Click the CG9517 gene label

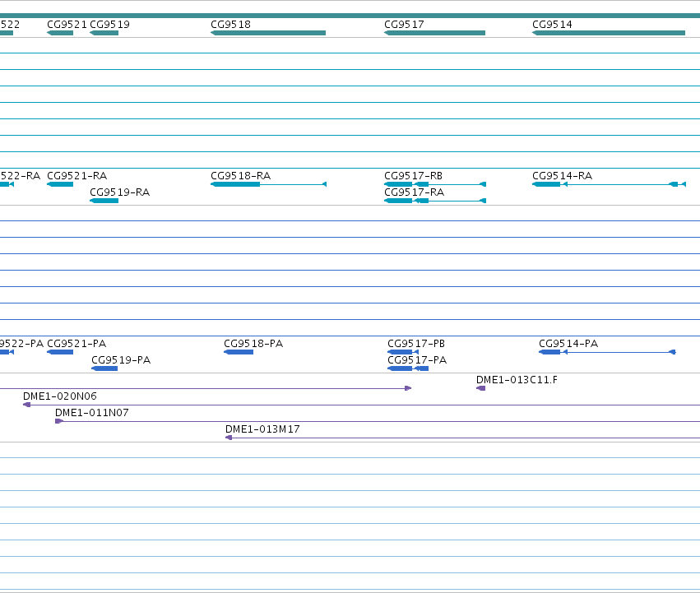[404, 25]
